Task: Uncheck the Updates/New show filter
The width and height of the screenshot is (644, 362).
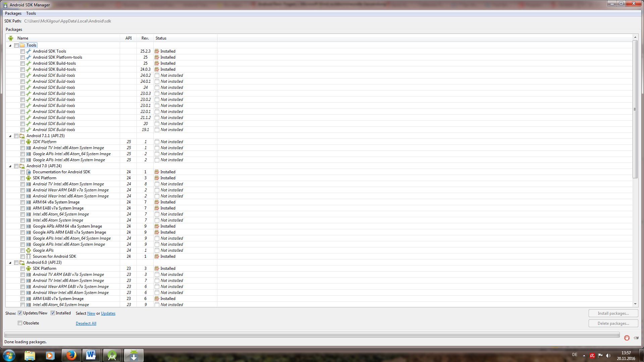Action: point(20,313)
